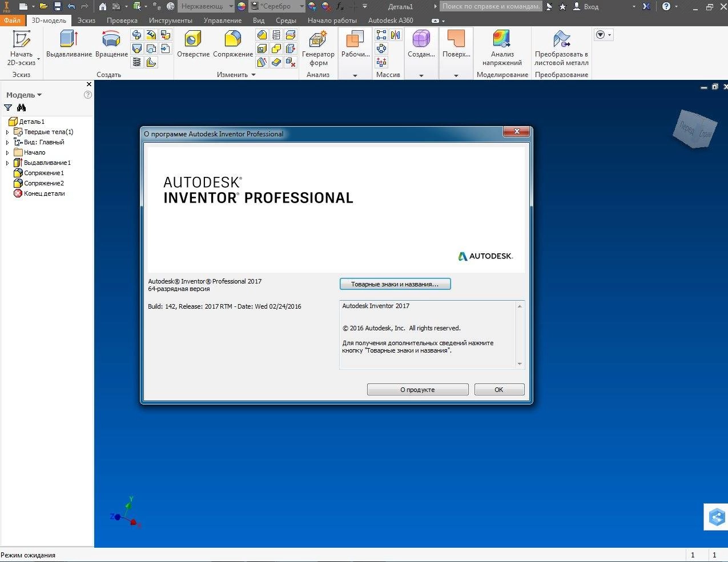The image size is (728, 562).
Task: Open the Генератор форм shape generator
Action: point(318,48)
